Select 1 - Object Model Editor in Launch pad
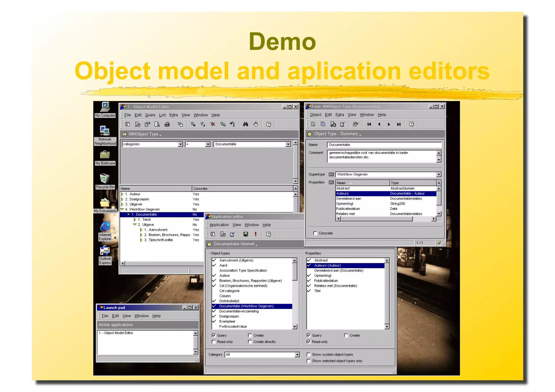 click(x=145, y=333)
